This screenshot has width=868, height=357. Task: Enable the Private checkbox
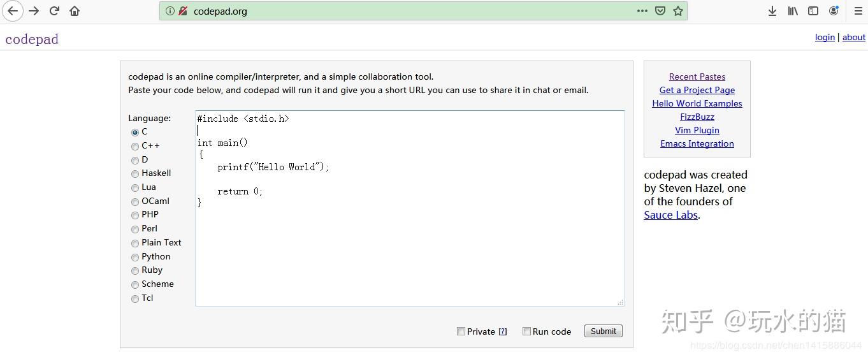(461, 331)
